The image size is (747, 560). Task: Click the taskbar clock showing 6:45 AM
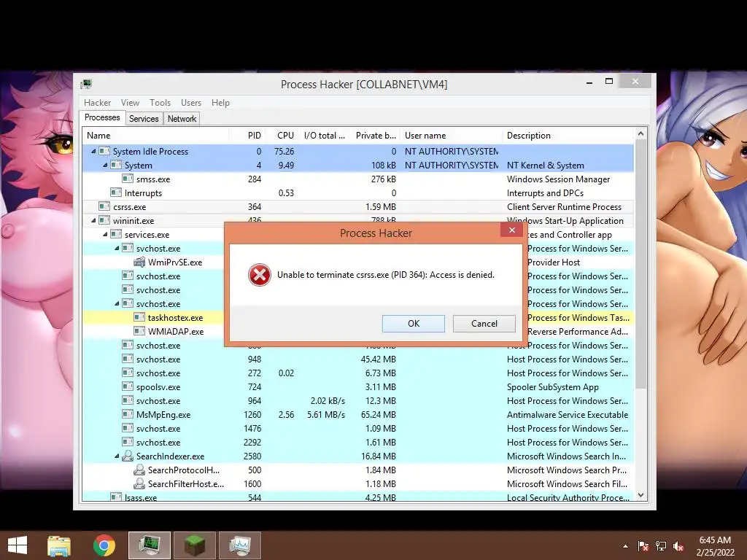coord(715,546)
